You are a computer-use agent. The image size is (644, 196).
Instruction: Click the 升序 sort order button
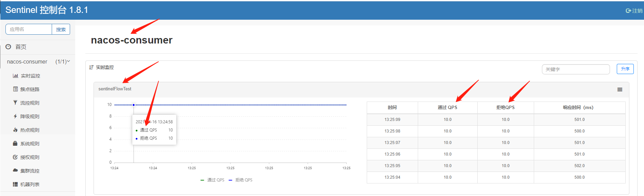click(x=625, y=69)
